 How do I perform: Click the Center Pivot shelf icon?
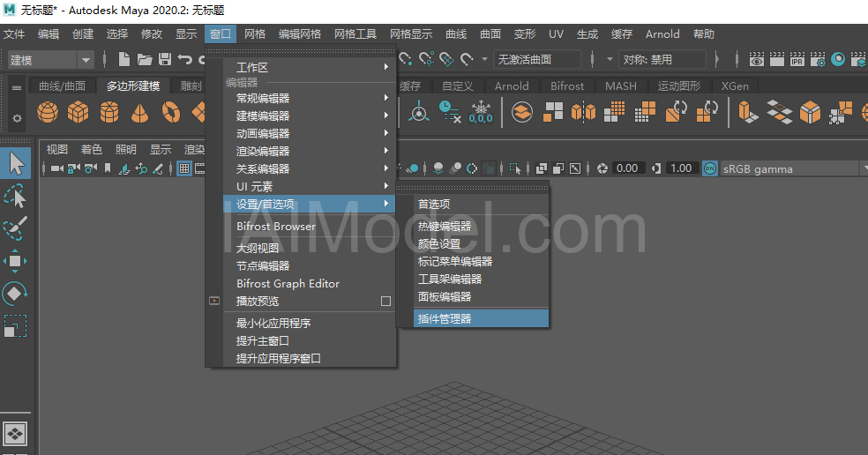click(x=419, y=112)
